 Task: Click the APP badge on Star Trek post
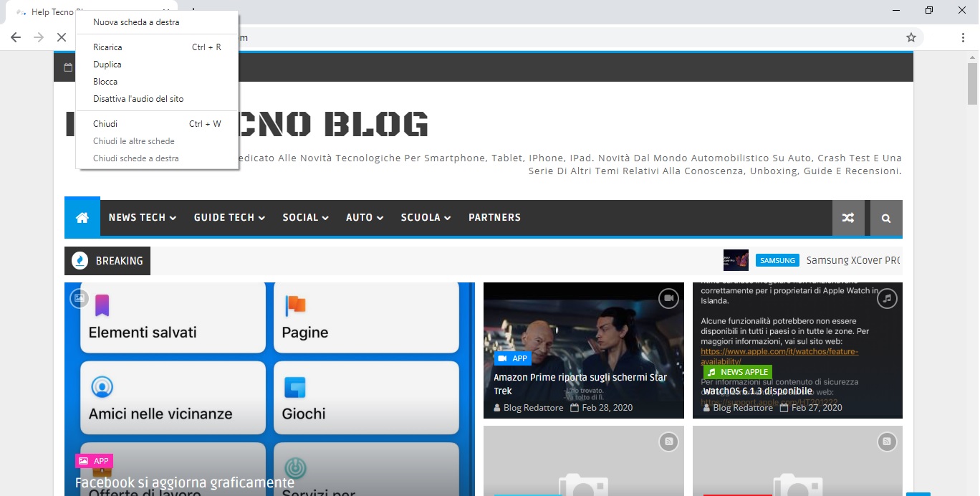pos(513,358)
